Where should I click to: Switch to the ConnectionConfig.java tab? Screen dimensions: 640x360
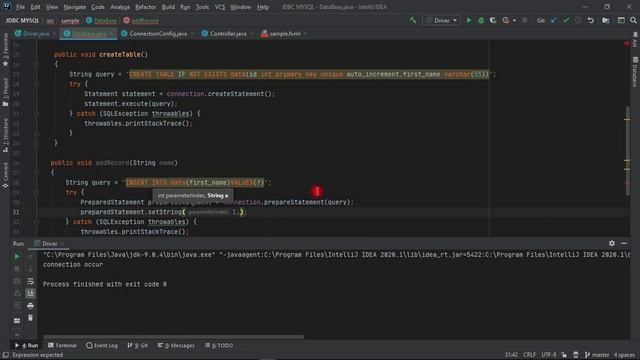[x=158, y=34]
